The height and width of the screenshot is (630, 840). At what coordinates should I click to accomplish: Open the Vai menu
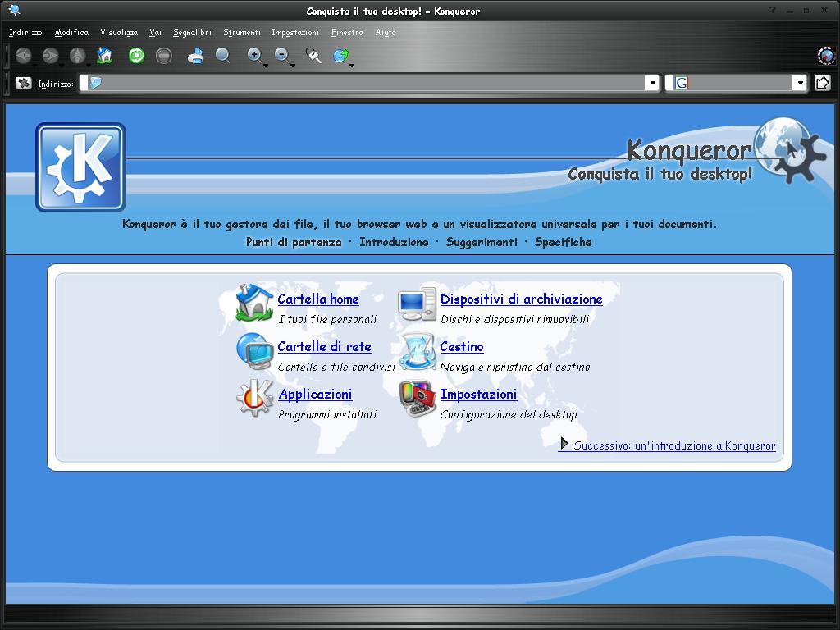[155, 33]
